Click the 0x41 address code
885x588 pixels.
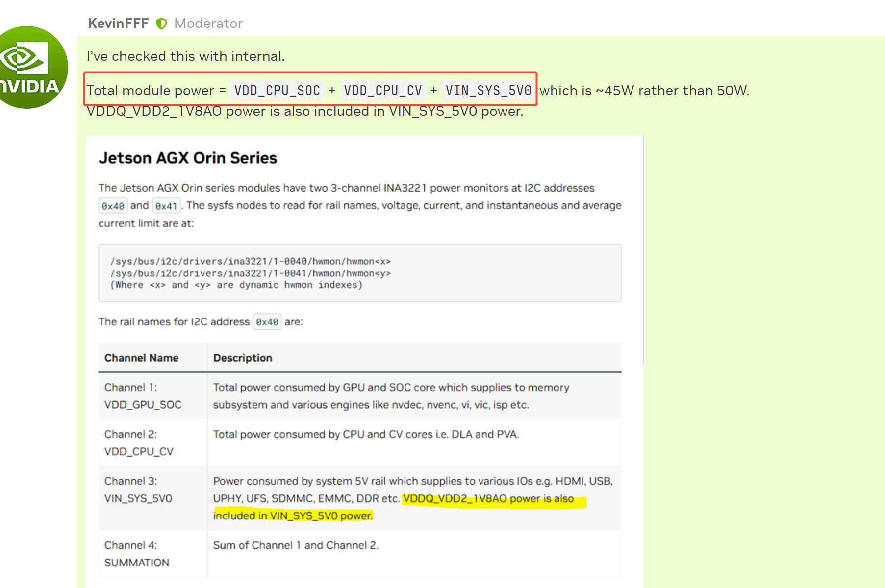click(166, 206)
